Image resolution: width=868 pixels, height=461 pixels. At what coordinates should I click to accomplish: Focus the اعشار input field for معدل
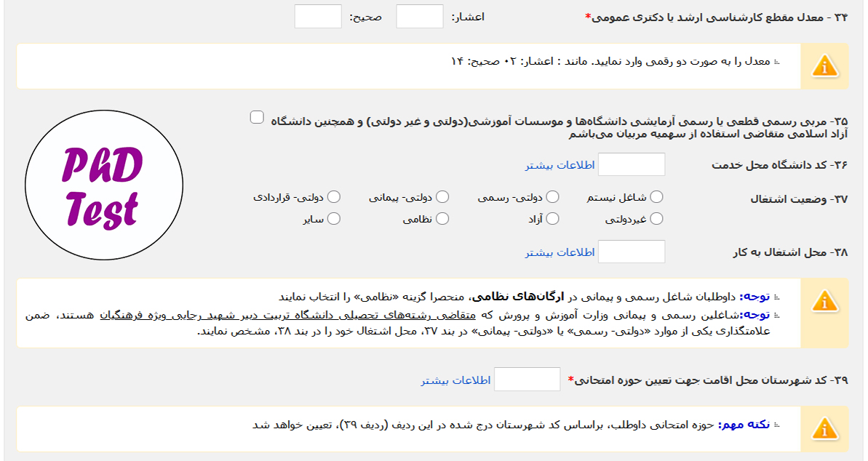click(x=420, y=17)
